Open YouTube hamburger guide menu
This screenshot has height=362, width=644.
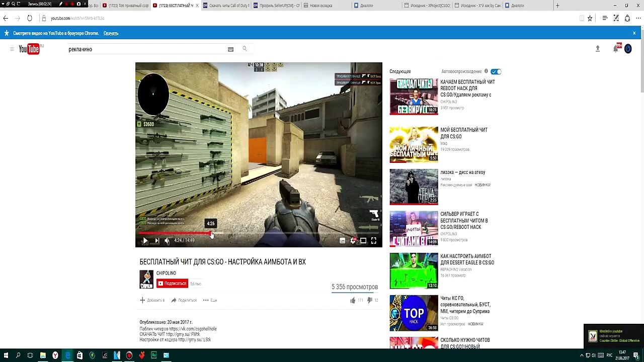(x=12, y=49)
